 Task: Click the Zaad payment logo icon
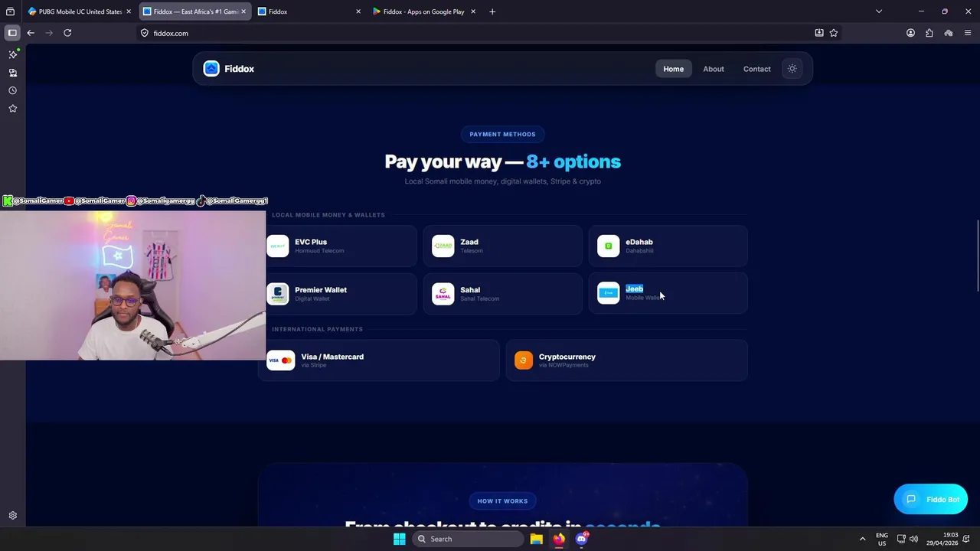(x=443, y=246)
